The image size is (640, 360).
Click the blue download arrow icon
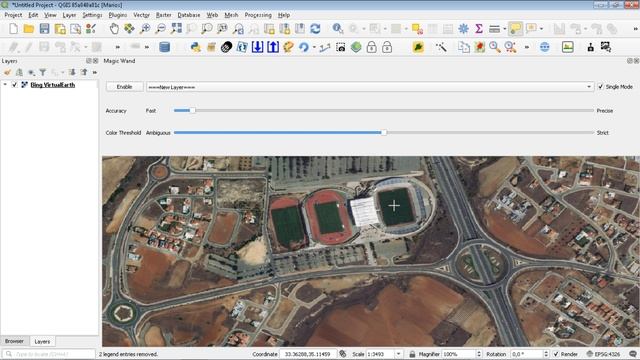point(257,47)
